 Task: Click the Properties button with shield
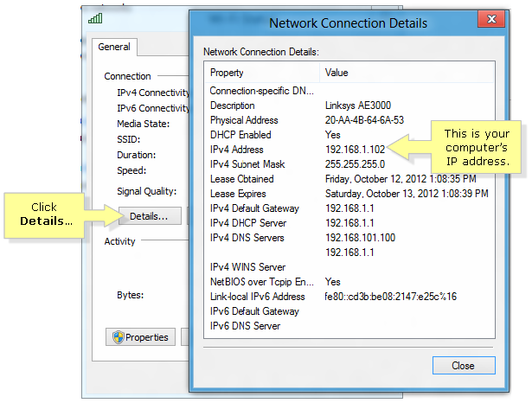tap(141, 337)
